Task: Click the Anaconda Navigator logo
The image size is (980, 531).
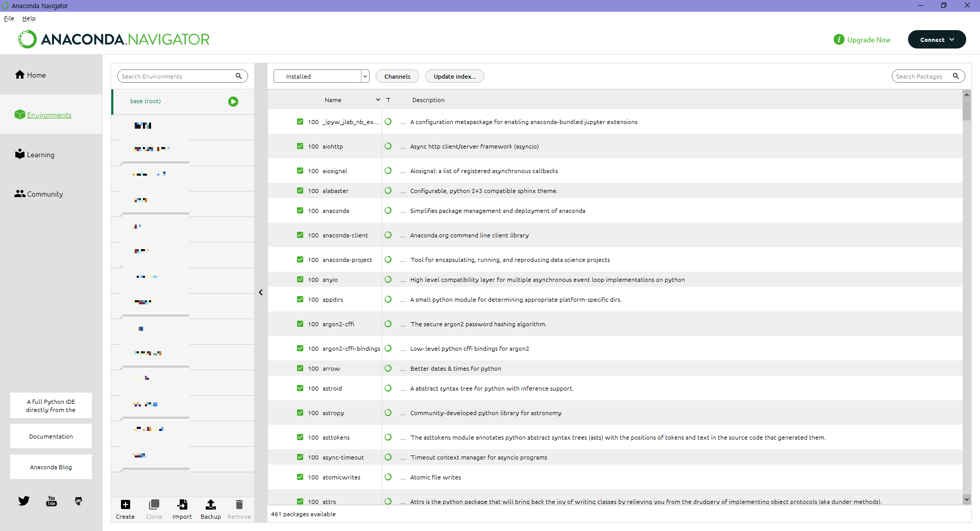Action: coord(114,39)
